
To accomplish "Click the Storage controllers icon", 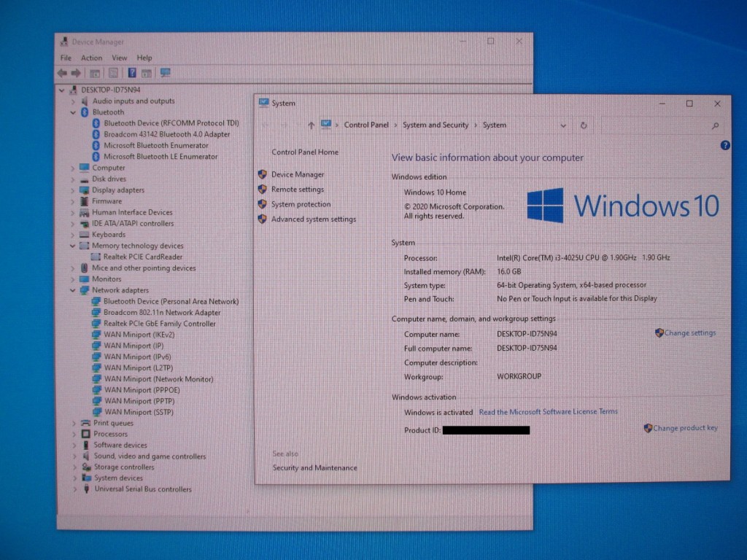I will click(86, 467).
